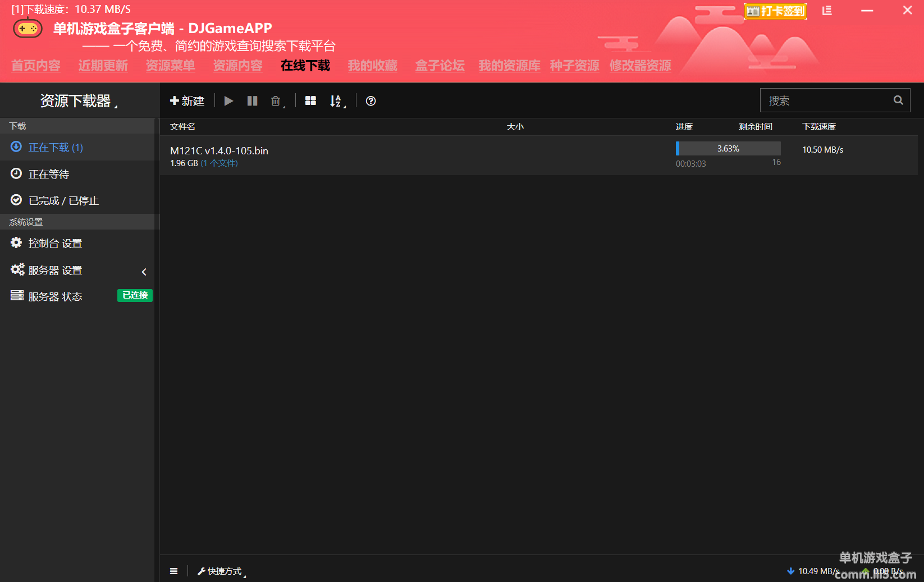
Task: Click the 已连接 status badge
Action: pyautogui.click(x=135, y=295)
